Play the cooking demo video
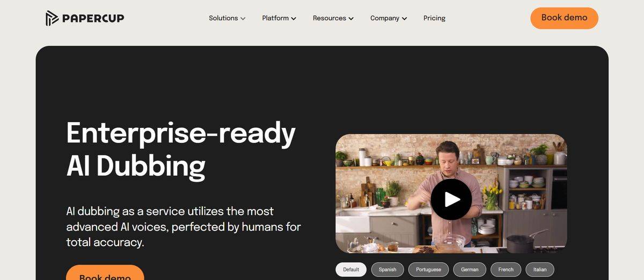 [x=451, y=199]
